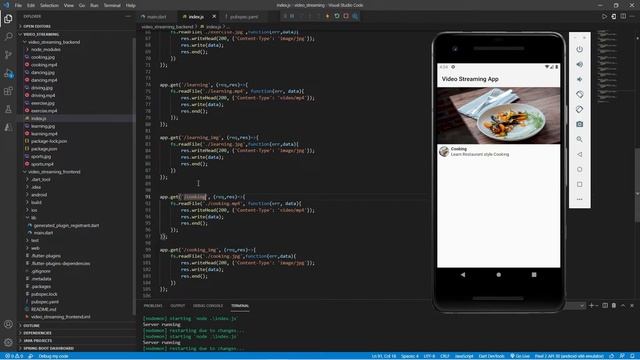Expand the build folder
Viewport: 640px width, 360px height.
[36, 202]
